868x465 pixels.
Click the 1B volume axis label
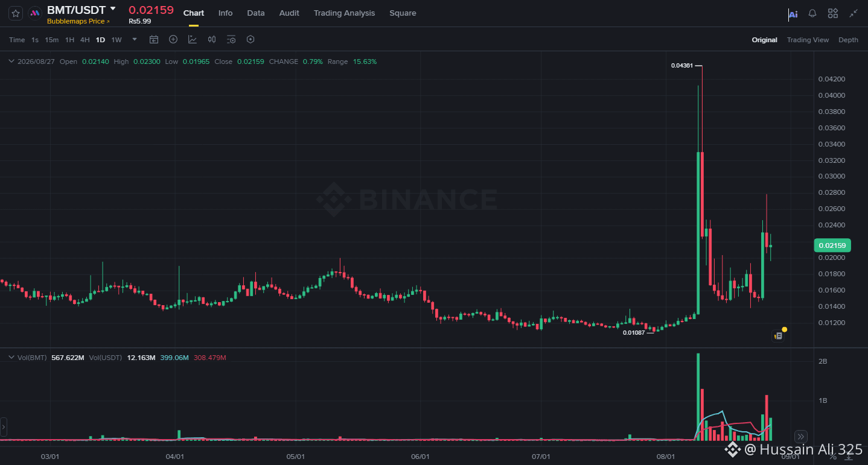click(823, 400)
